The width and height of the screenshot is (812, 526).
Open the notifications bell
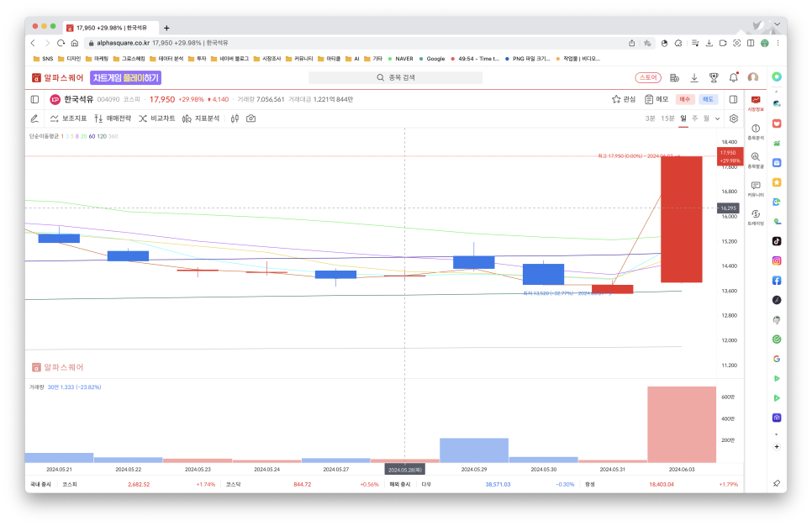click(733, 77)
